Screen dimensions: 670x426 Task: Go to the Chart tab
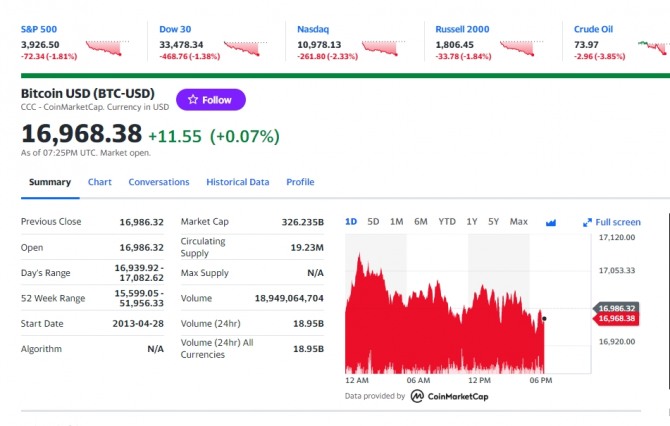click(x=100, y=182)
